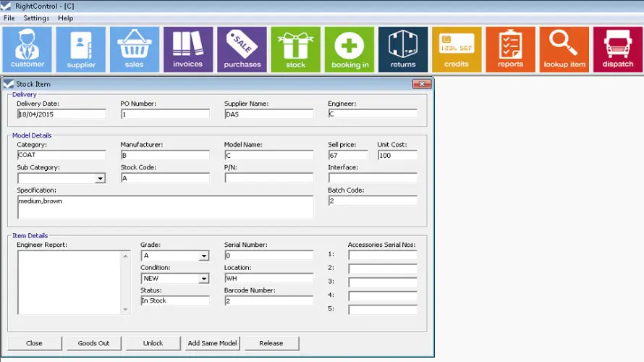Focus the Model Name field
Viewport: 644px width, 362px height.
point(269,156)
